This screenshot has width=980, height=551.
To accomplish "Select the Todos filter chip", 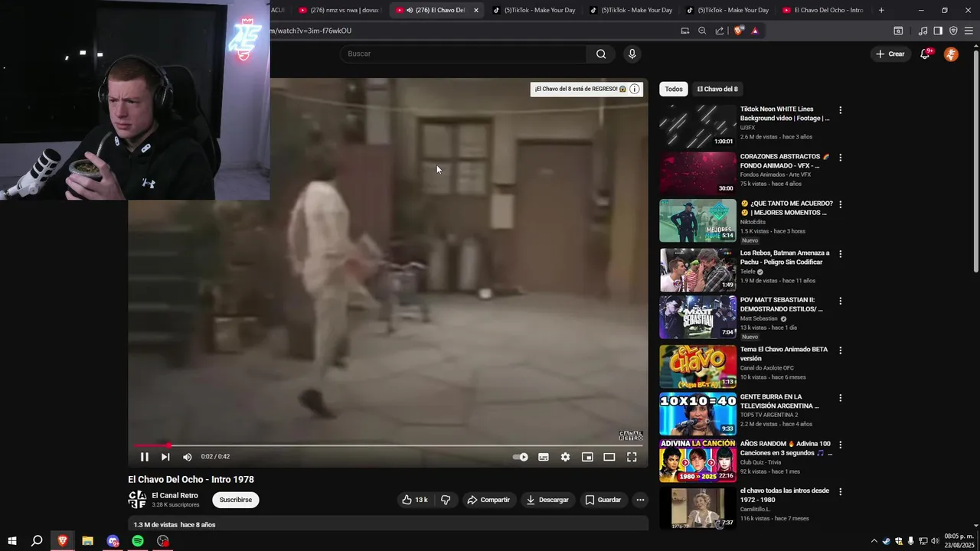I will tap(674, 89).
